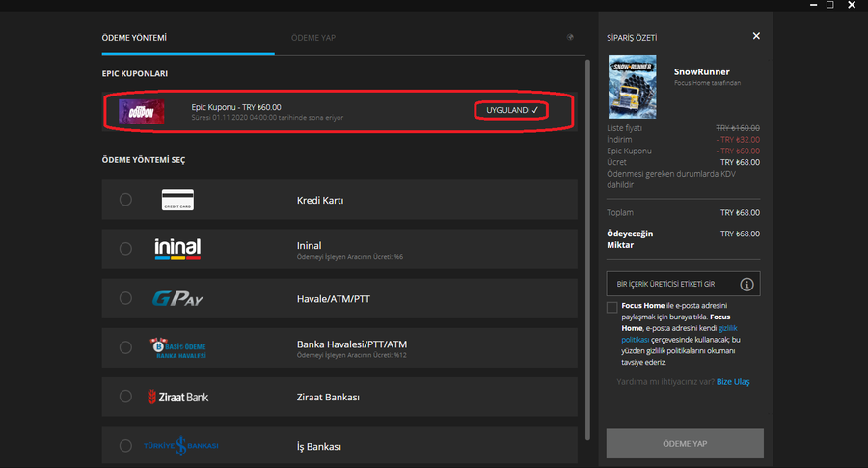Viewport: 868px width, 468px height.
Task: Click the ininal logo icon
Action: (x=177, y=249)
